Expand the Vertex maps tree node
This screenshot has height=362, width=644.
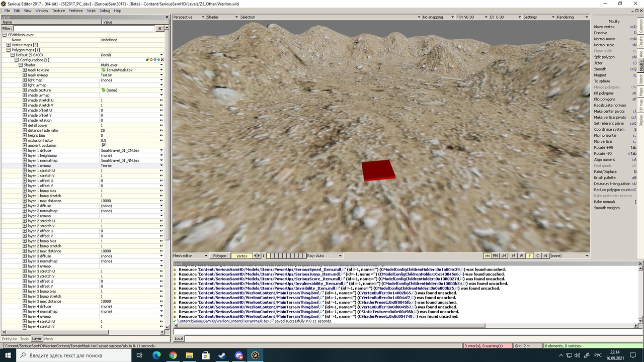[x=9, y=45]
